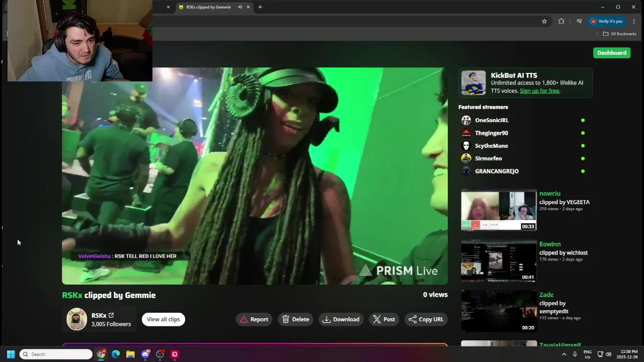Click the Featured streamers heading
644x362 pixels.
pos(483,107)
